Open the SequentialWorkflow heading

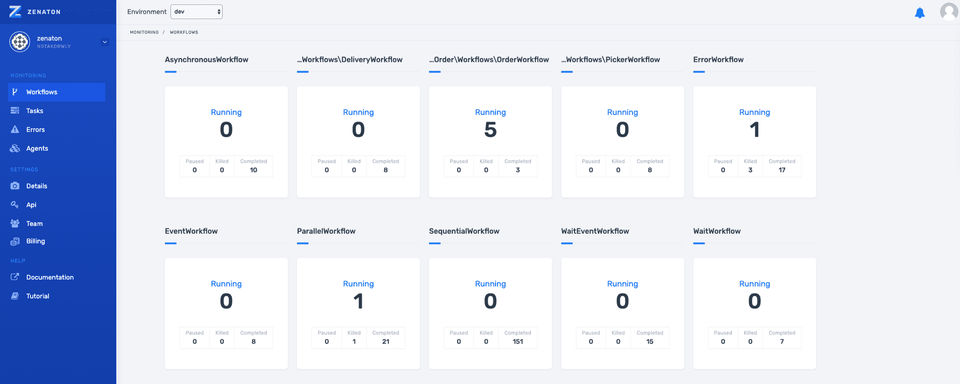tap(464, 232)
